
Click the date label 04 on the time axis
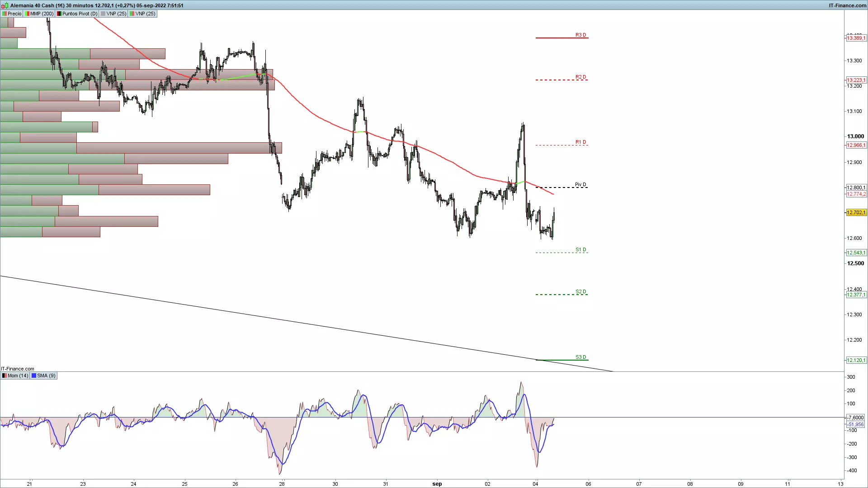[536, 484]
